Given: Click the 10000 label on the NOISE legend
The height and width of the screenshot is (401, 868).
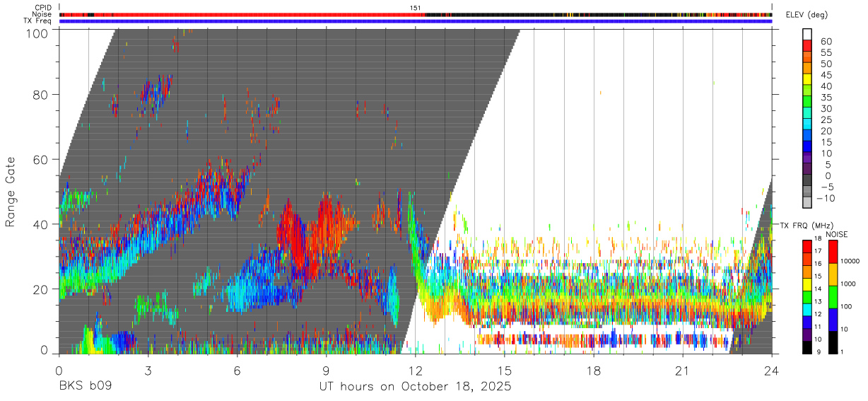Looking at the screenshot, I should (851, 262).
